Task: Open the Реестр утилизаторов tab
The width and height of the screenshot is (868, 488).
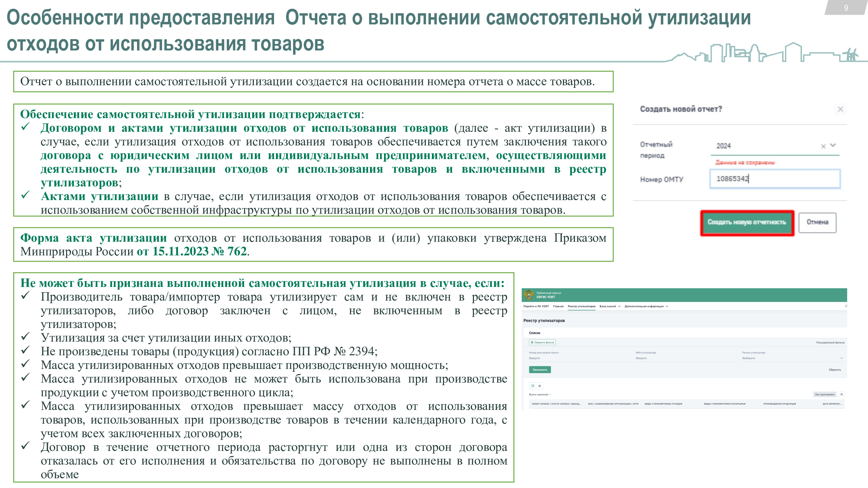Action: [581, 306]
